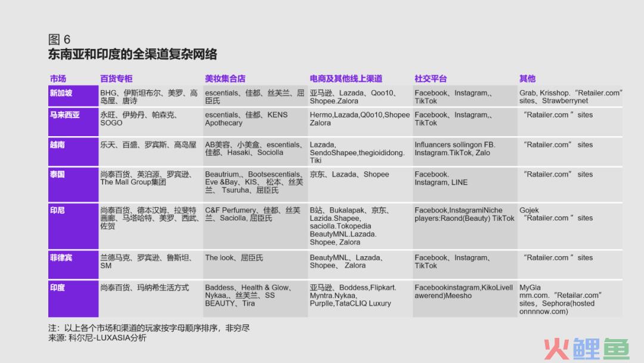
Task: Click the "马来西亚" row header
Action: [73, 122]
